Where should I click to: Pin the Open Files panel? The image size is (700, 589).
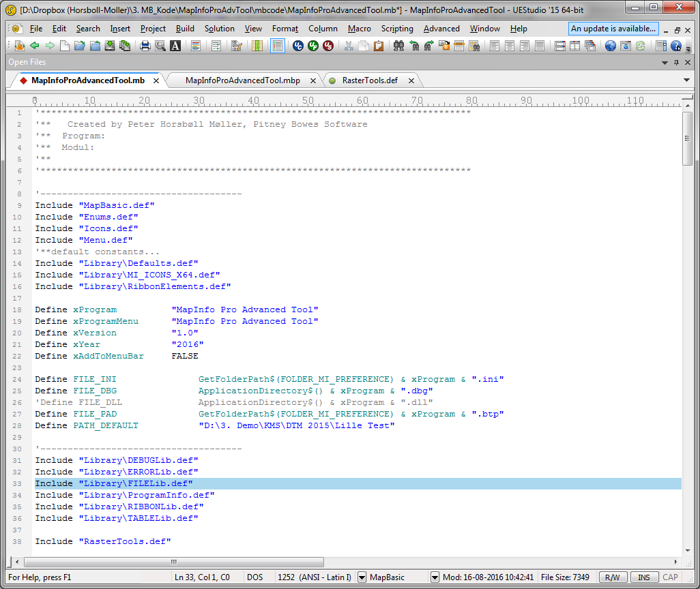676,63
